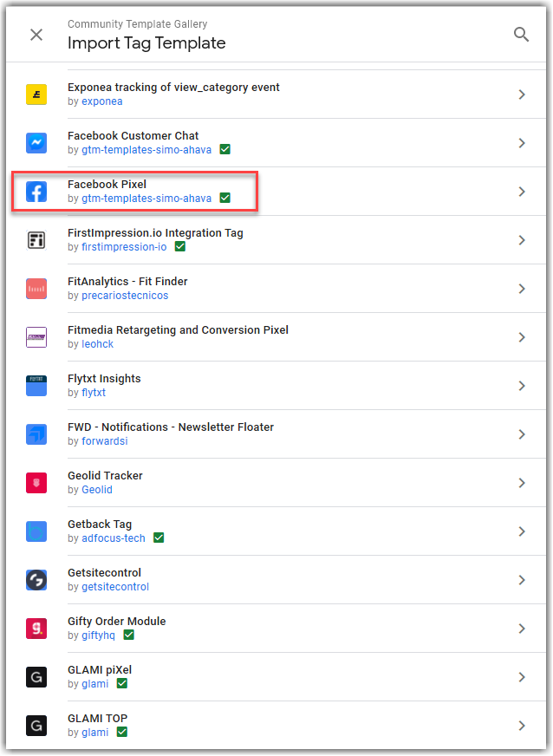Screen dimensions: 553x756
Task: Open glami link under GLAMI TOP
Action: pyautogui.click(x=95, y=733)
